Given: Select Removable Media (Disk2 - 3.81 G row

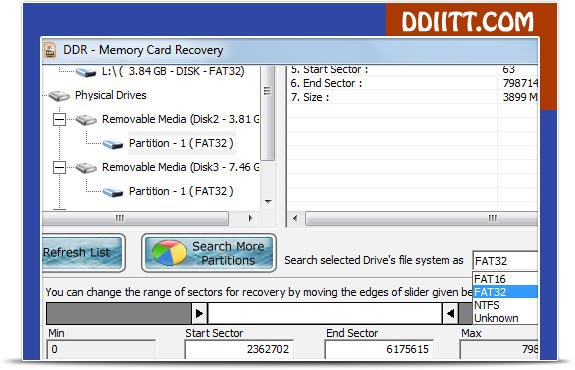Looking at the screenshot, I should pos(181,119).
